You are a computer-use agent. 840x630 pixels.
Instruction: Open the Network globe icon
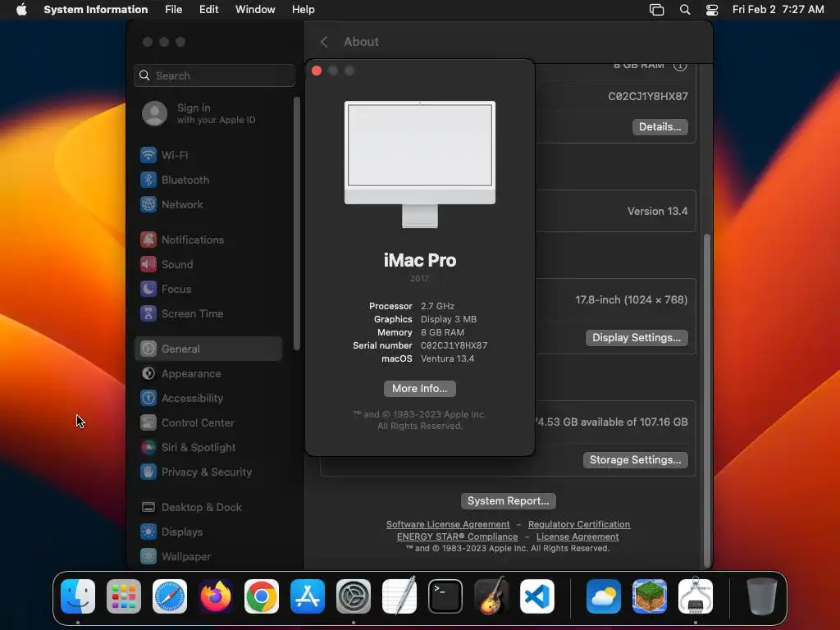148,204
